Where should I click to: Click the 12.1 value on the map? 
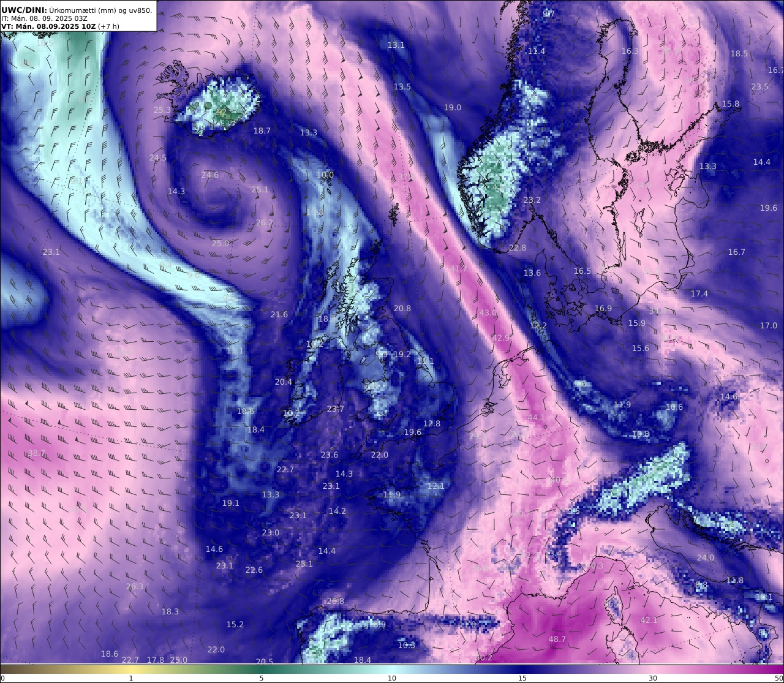click(x=436, y=486)
